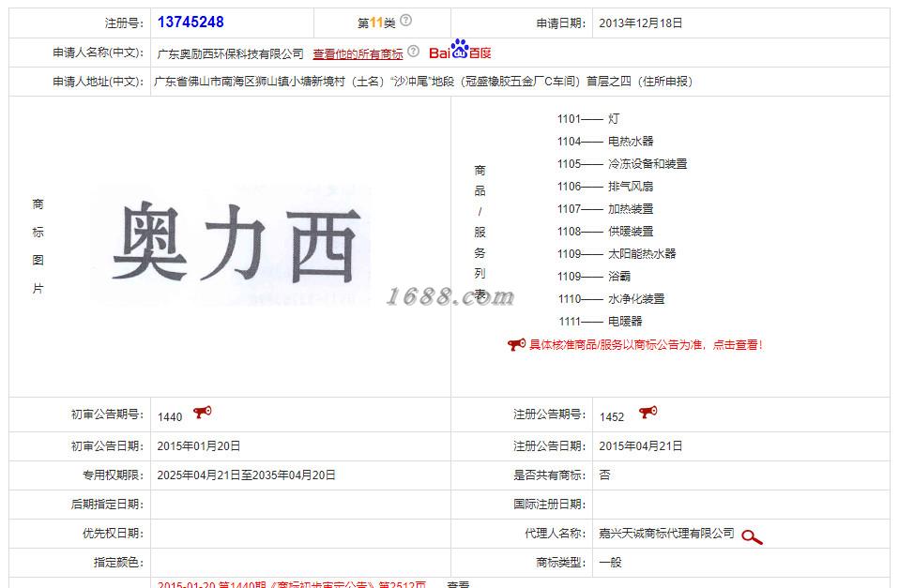
Task: Select goods item 1104 电热水器
Action: [x=605, y=141]
